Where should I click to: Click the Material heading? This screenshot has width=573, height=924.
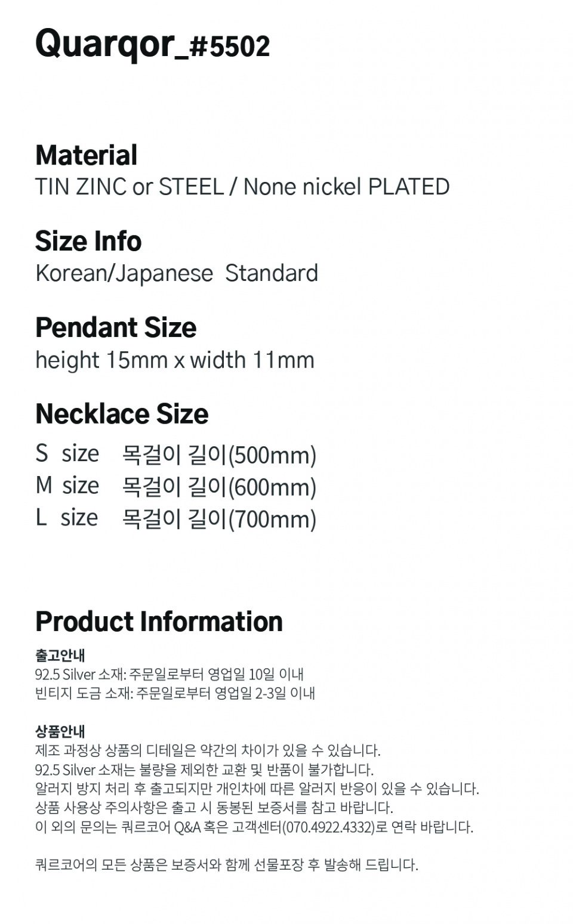[x=86, y=155]
